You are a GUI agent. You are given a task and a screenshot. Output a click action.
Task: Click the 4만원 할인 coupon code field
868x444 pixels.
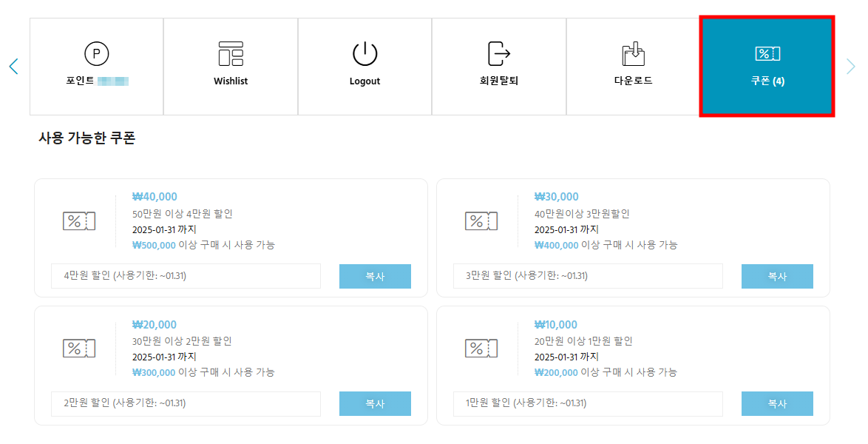(186, 276)
